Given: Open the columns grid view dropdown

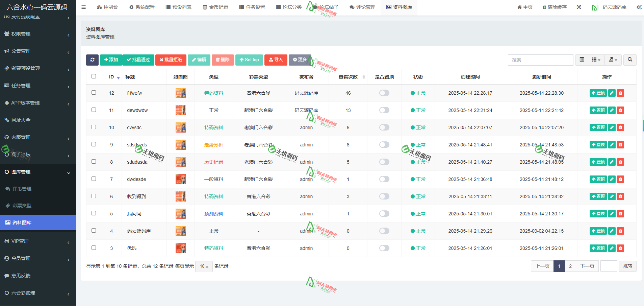Looking at the screenshot, I should coord(596,60).
